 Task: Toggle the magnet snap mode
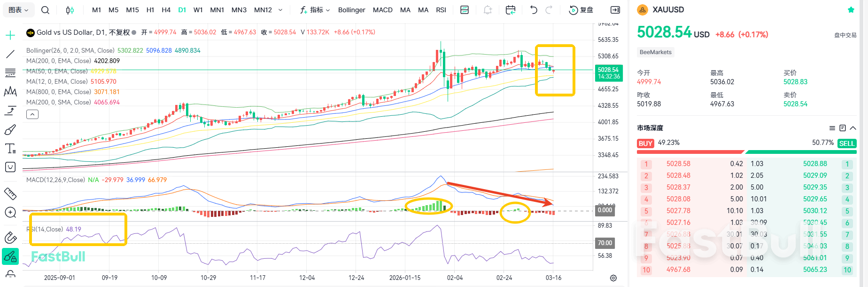click(x=10, y=238)
